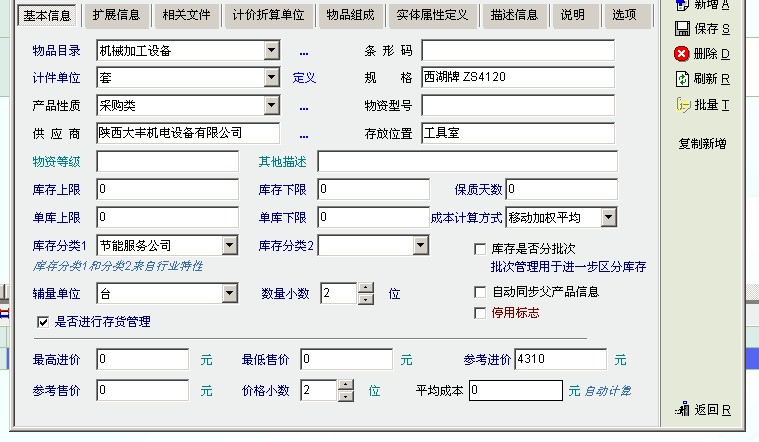Toggle the 自动同步父产品信息 checkbox
Image resolution: width=759 pixels, height=442 pixels.
click(481, 292)
